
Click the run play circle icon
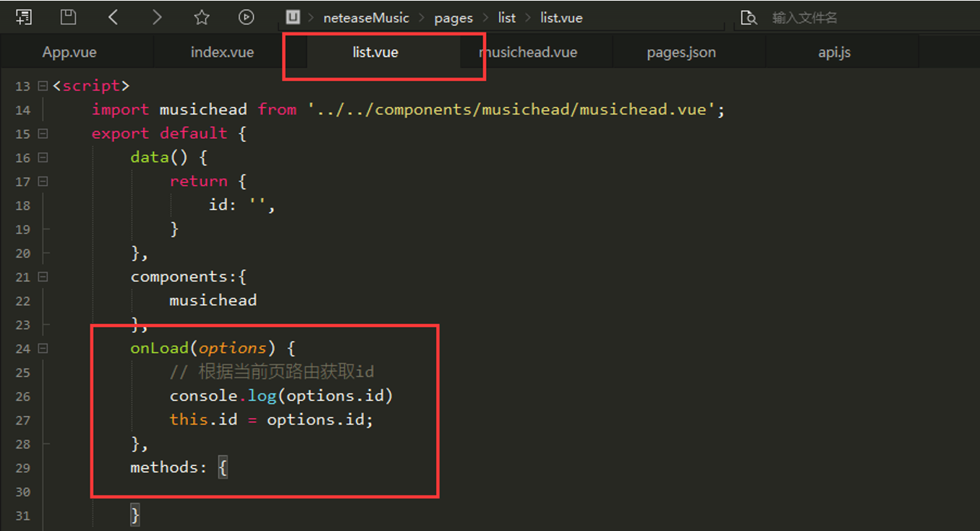click(247, 17)
